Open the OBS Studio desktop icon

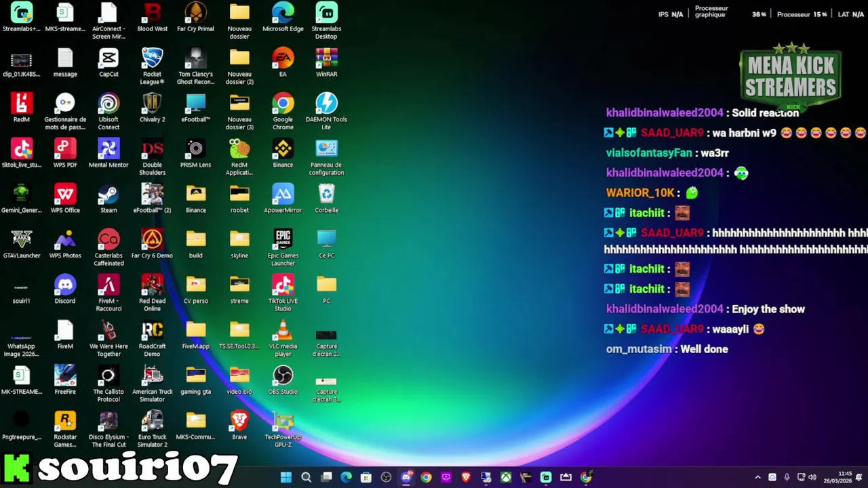click(283, 381)
